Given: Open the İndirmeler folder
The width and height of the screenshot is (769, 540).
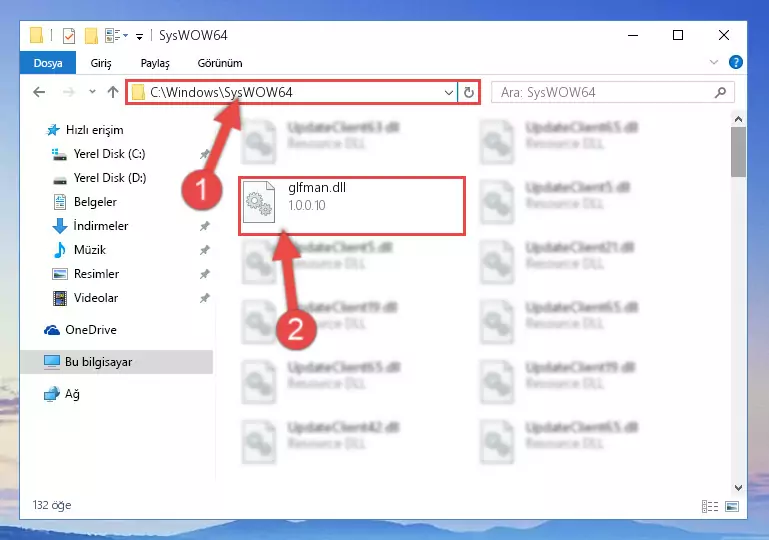Looking at the screenshot, I should (101, 226).
